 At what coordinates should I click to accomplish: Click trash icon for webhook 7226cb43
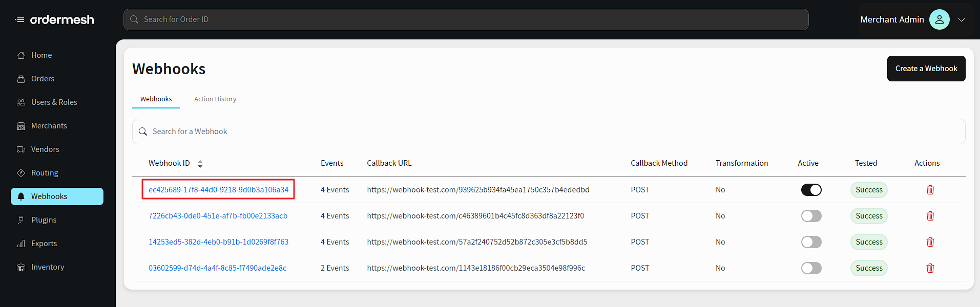[x=930, y=216]
